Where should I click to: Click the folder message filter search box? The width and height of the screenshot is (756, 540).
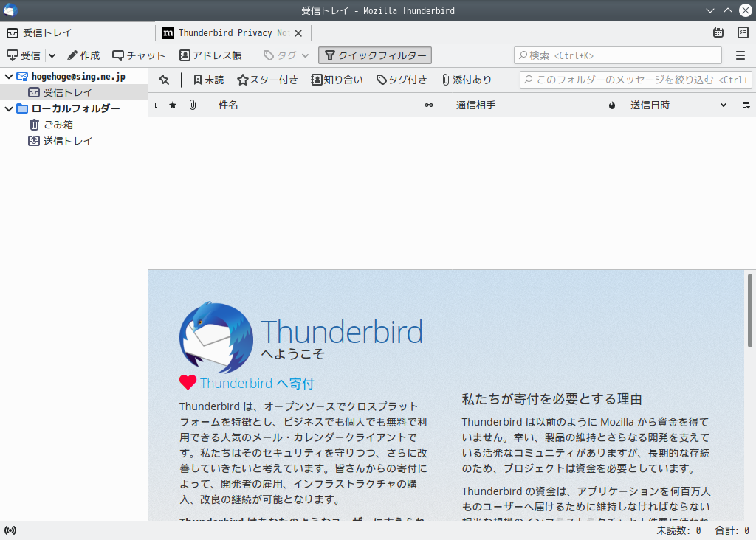[x=636, y=80]
